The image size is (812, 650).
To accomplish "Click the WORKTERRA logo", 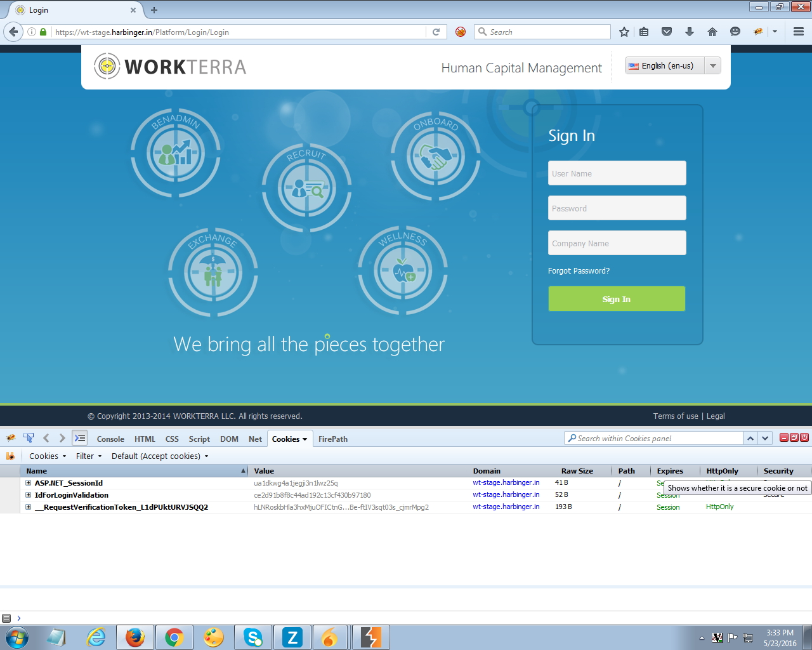I will [170, 67].
